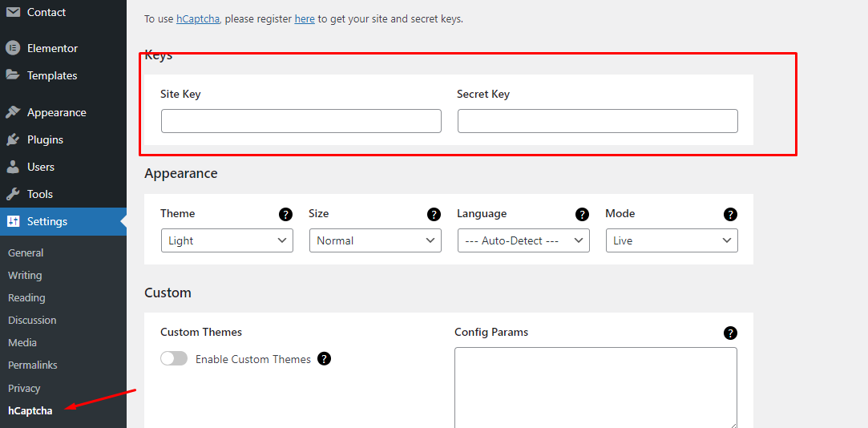Open the Size help question mark
The width and height of the screenshot is (868, 428).
click(x=434, y=214)
